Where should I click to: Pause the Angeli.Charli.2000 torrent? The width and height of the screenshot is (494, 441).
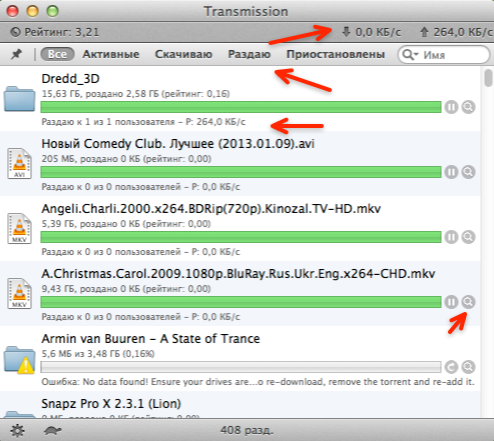point(451,237)
